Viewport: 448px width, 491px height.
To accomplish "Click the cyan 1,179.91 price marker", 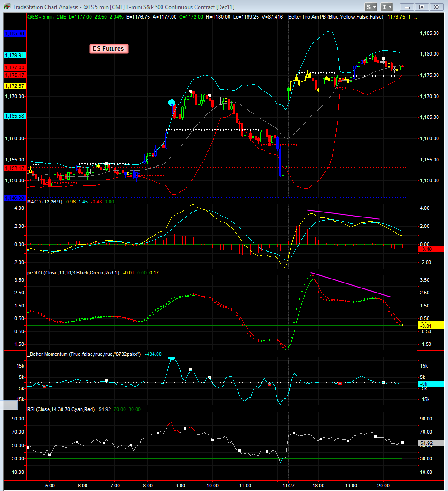I will [15, 55].
